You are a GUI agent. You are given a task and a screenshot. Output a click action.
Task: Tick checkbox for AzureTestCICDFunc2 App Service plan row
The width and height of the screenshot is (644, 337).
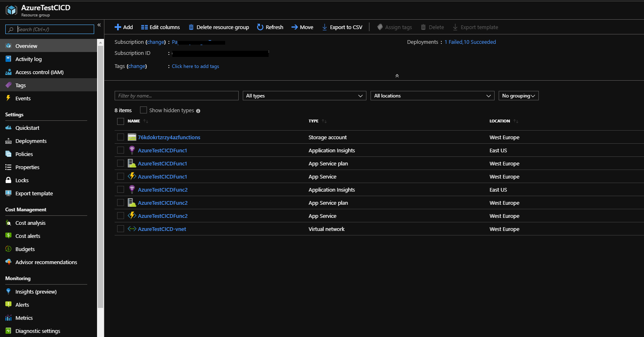120,203
